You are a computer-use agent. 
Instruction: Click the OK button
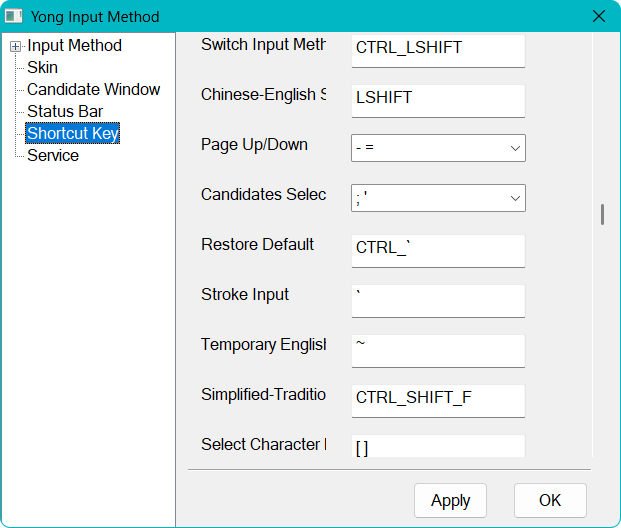(550, 500)
